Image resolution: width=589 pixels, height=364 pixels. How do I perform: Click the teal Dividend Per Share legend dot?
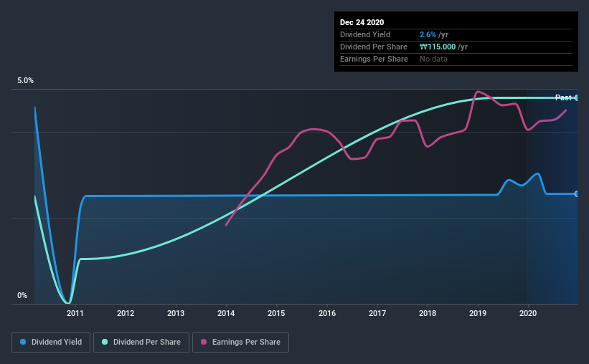[x=105, y=342]
